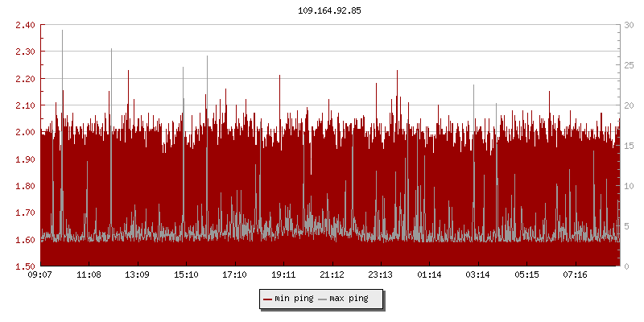Click the 23:13 time axis label

point(381,275)
